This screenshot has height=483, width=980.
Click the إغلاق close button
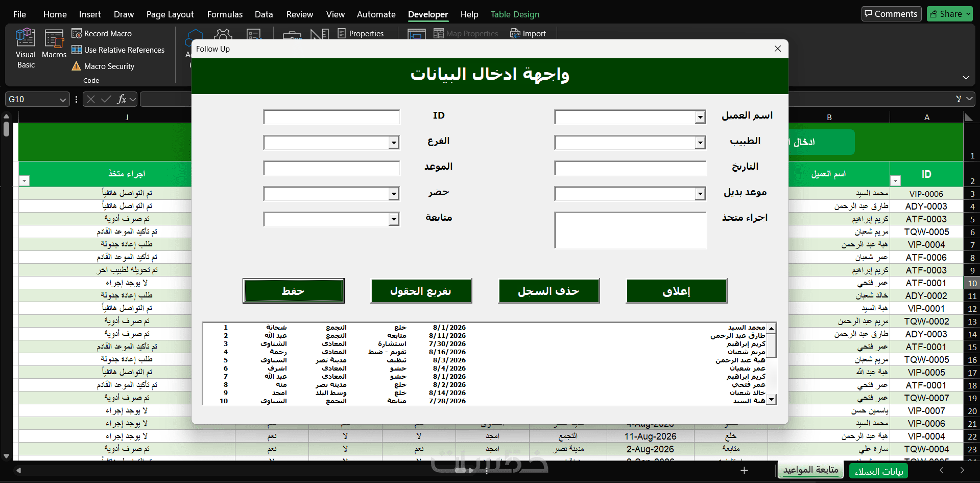(676, 291)
